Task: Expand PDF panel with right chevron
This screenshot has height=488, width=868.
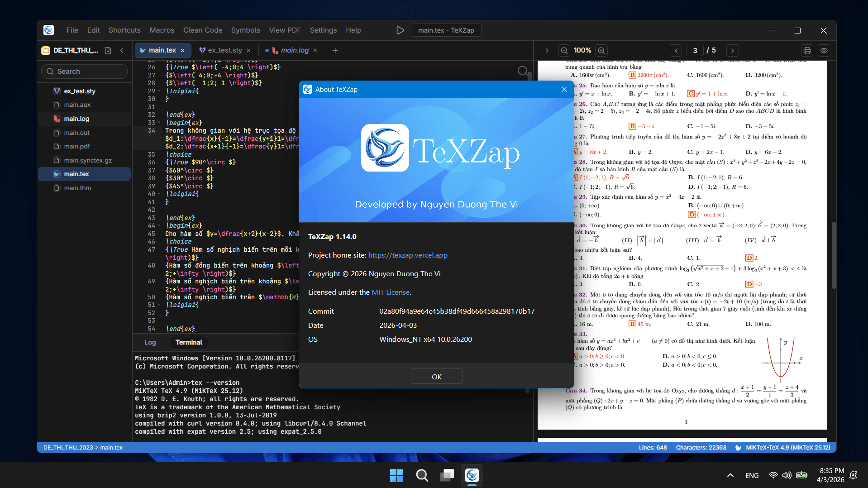Action: pos(547,51)
